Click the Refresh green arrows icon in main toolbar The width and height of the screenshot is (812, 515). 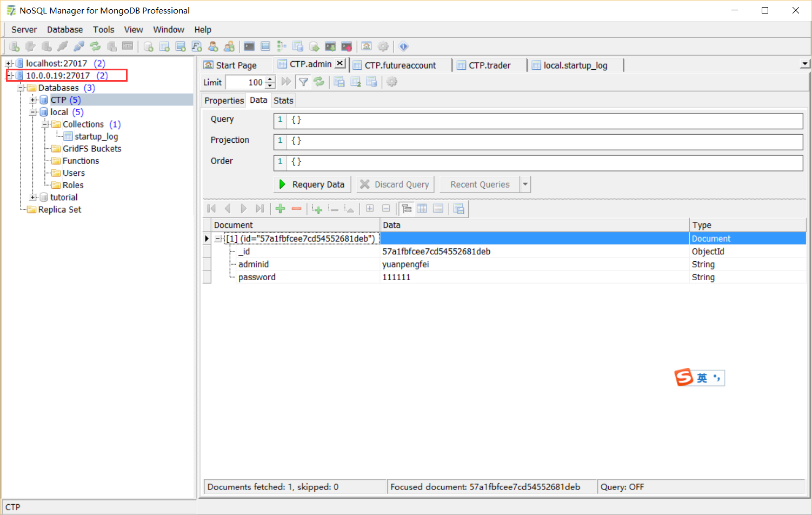coord(95,47)
